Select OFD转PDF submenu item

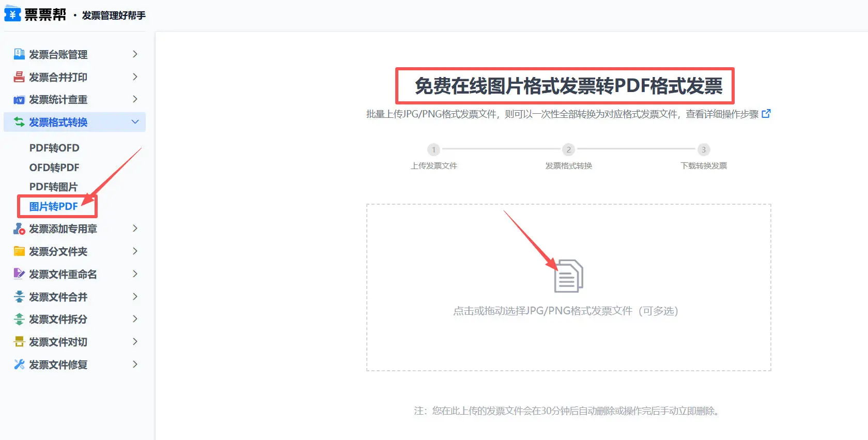click(x=54, y=168)
